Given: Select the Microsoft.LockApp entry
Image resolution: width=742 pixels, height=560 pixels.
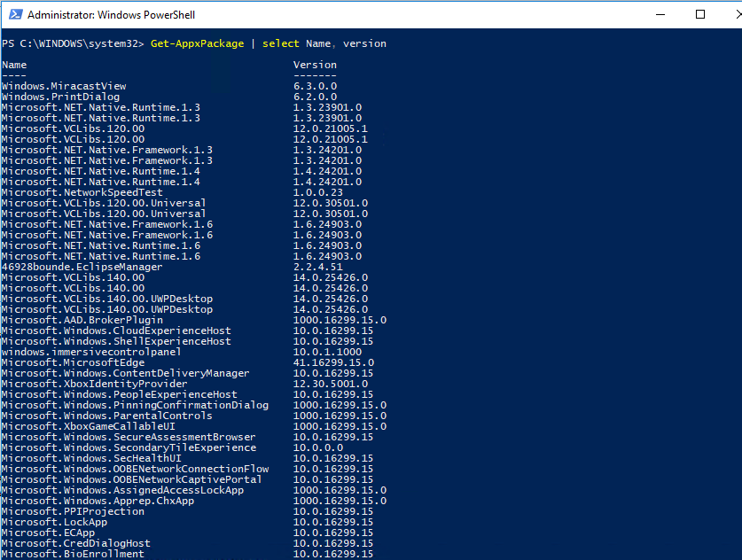Looking at the screenshot, I should point(54,522).
